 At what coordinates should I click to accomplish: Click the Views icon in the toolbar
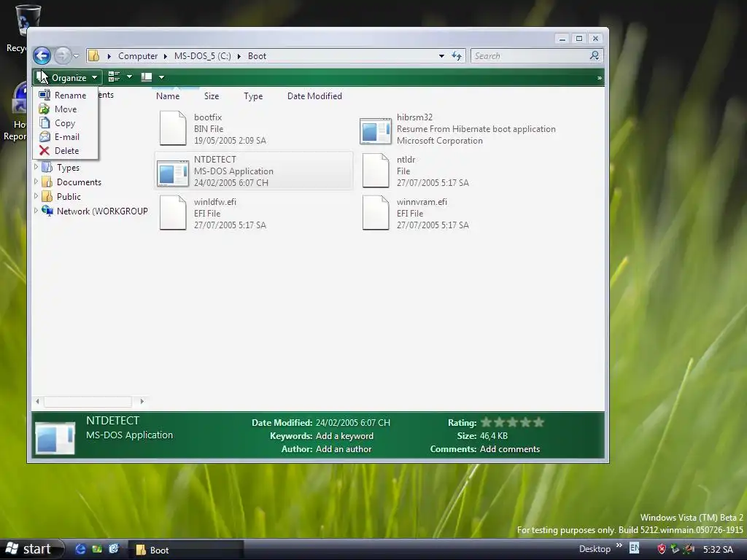click(114, 77)
